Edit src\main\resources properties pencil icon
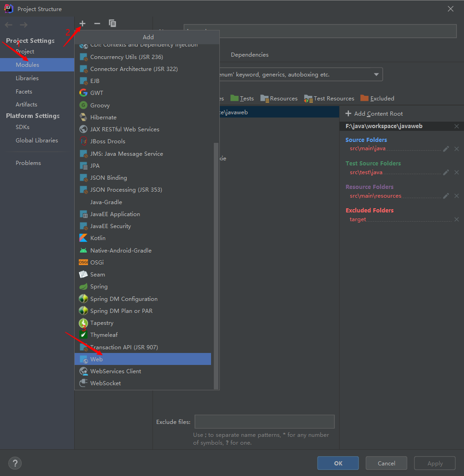Viewport: 464px width, 476px height. coord(446,196)
